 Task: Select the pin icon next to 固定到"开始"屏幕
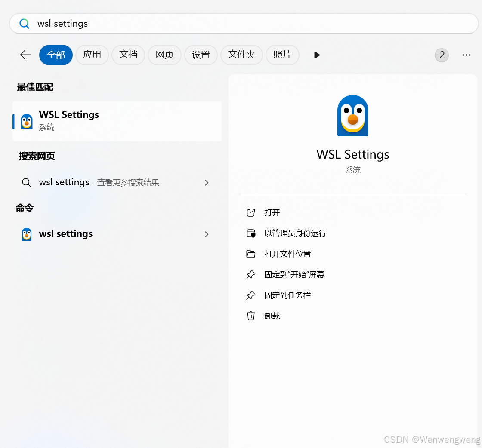[251, 274]
